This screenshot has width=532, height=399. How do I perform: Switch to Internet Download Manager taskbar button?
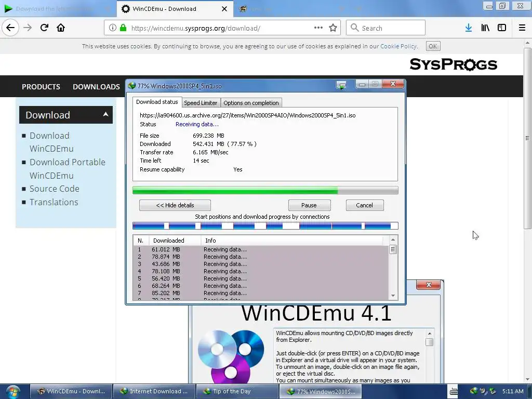(x=154, y=391)
